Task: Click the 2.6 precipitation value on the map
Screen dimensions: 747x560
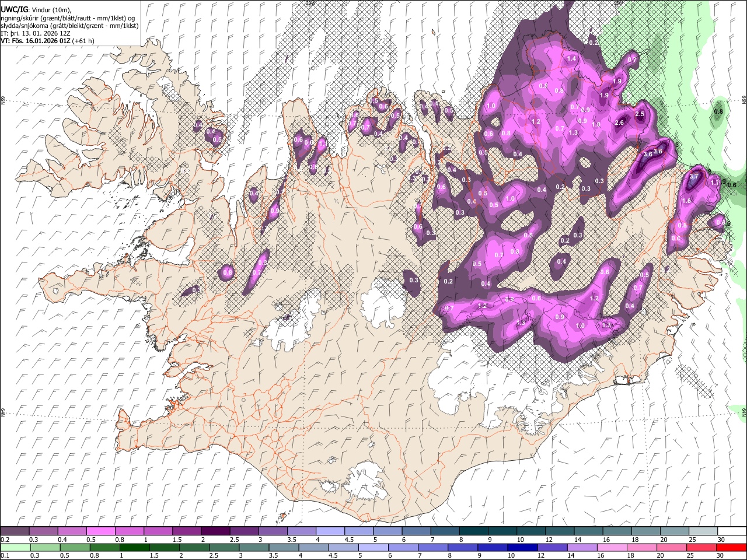Action: (619, 123)
